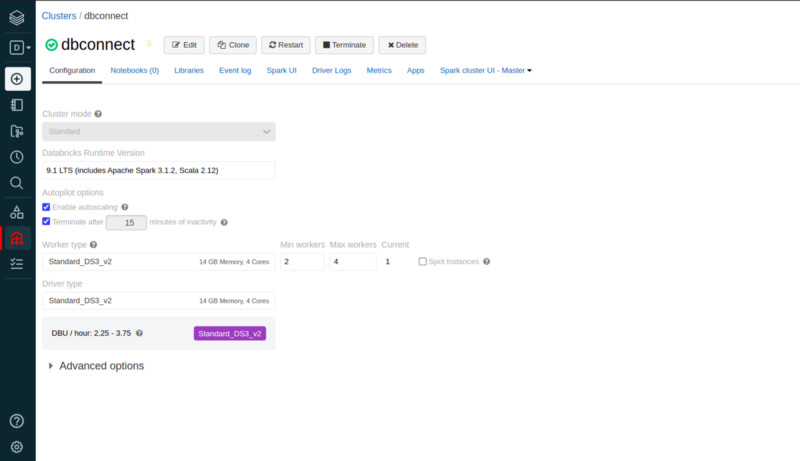Click the Terminate button

point(344,45)
